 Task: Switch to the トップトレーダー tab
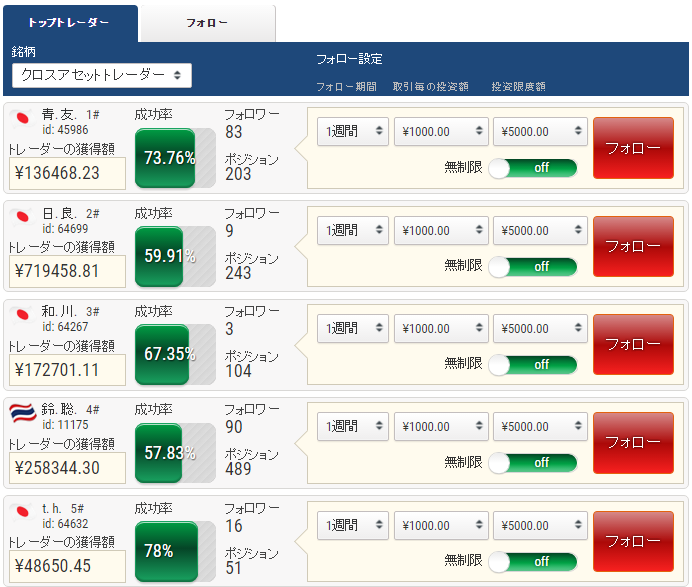point(70,23)
